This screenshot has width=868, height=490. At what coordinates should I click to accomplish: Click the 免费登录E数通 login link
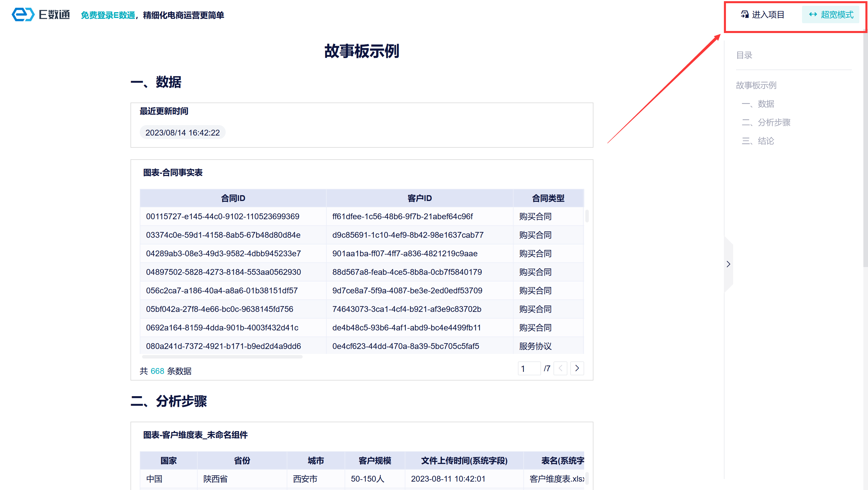(108, 15)
